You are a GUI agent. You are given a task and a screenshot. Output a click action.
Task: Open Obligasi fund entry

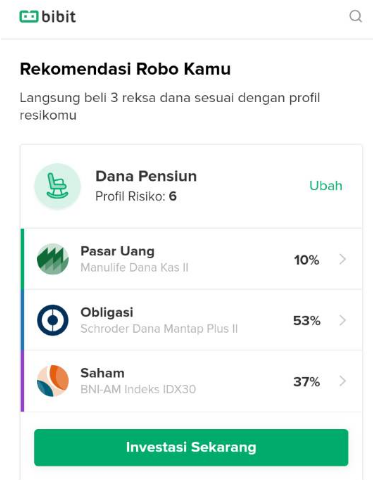pyautogui.click(x=193, y=320)
